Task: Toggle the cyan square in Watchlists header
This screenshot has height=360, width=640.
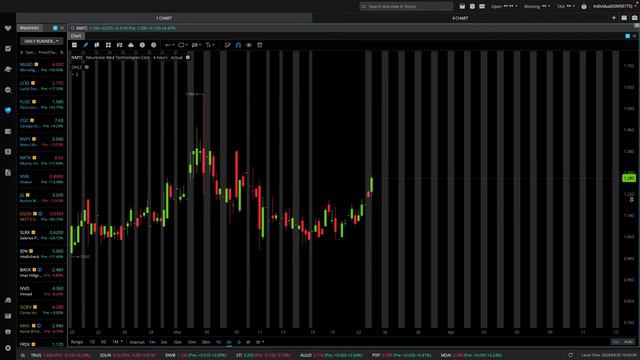Action: coord(55,28)
